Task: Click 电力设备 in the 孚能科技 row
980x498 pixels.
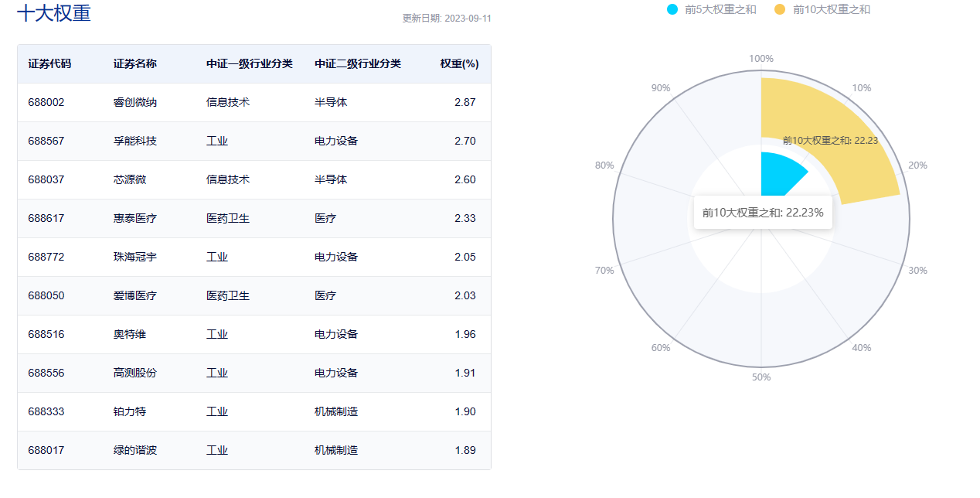Action: click(336, 141)
